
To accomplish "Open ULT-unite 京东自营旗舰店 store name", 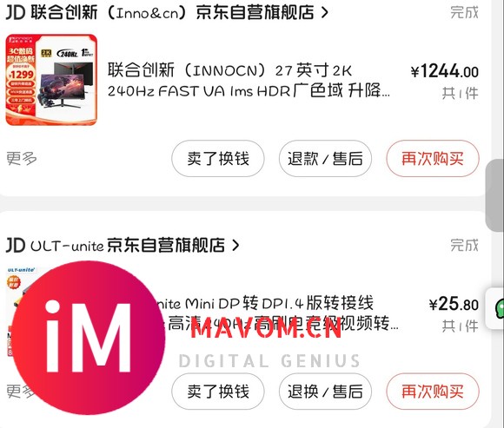I will tap(128, 246).
